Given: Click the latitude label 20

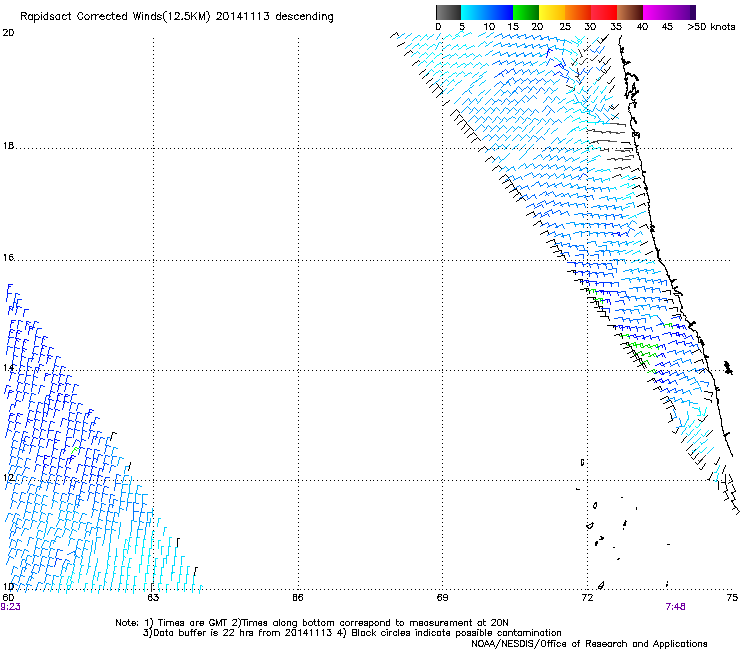Looking at the screenshot, I should tap(8, 33).
